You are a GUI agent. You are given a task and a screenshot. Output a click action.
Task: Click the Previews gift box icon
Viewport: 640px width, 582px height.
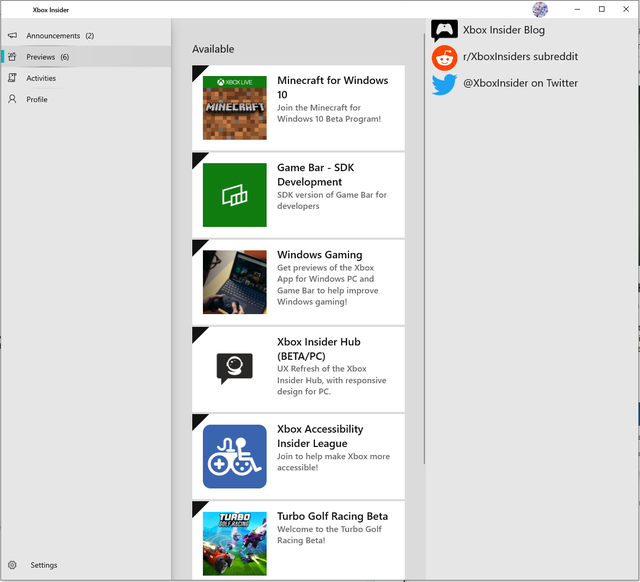tap(13, 57)
